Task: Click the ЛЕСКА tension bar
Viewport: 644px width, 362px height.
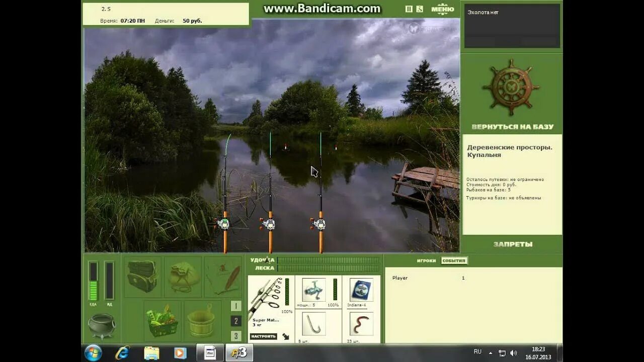Action: coord(329,268)
